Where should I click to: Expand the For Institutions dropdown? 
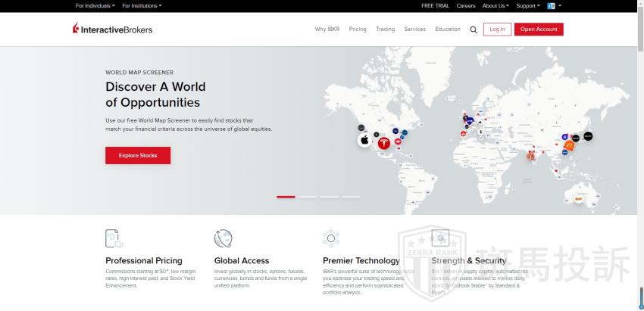142,5
